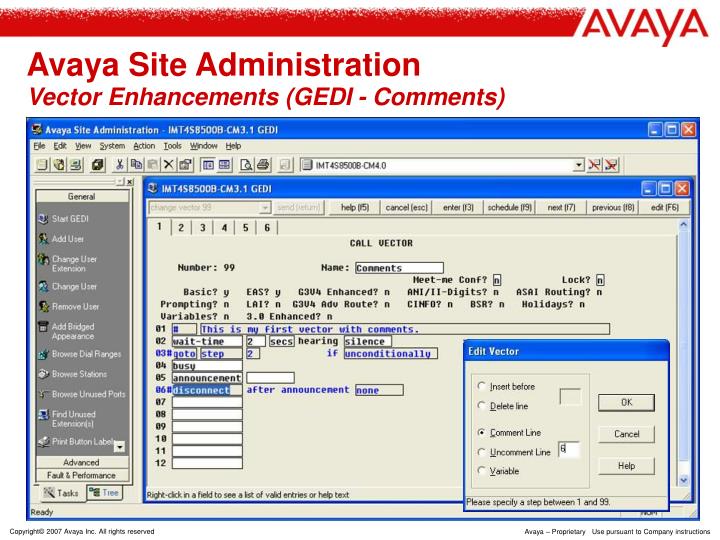This screenshot has width=720, height=540.
Task: Click the Change User sidebar icon
Action: [43, 287]
